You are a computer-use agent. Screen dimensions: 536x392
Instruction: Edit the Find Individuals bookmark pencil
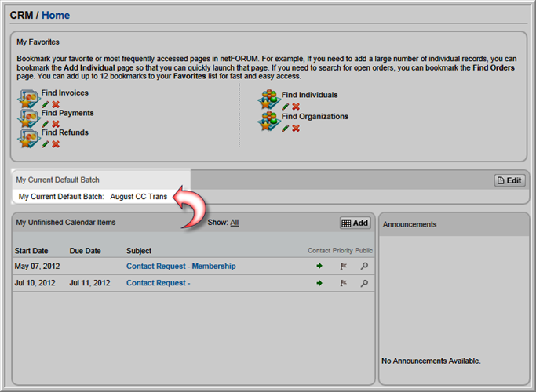pos(286,107)
